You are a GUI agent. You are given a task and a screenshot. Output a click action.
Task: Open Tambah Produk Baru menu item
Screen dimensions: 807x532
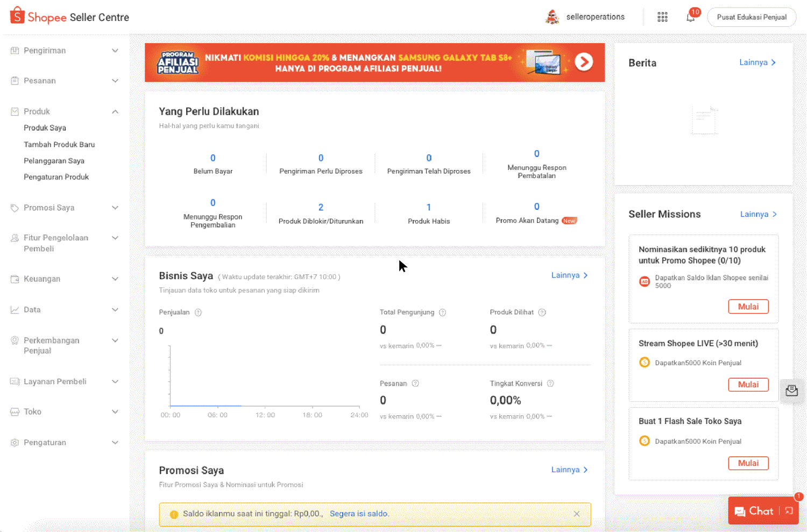[59, 144]
